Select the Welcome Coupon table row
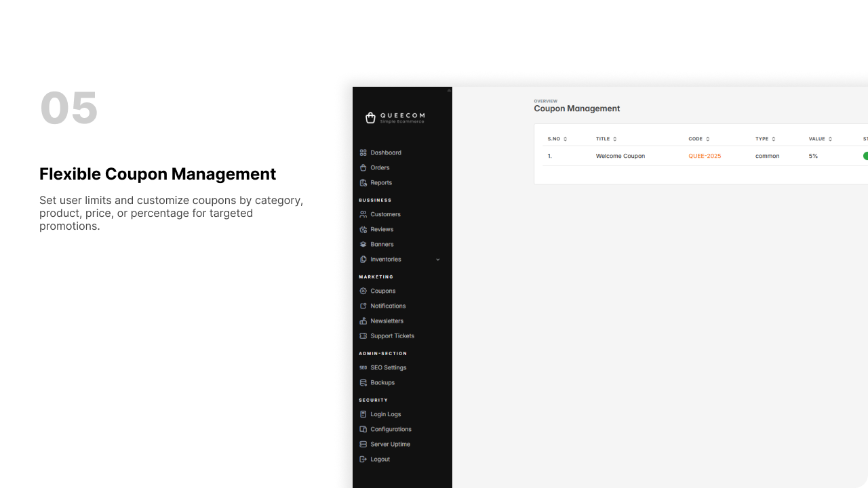The height and width of the screenshot is (488, 868). tap(620, 156)
